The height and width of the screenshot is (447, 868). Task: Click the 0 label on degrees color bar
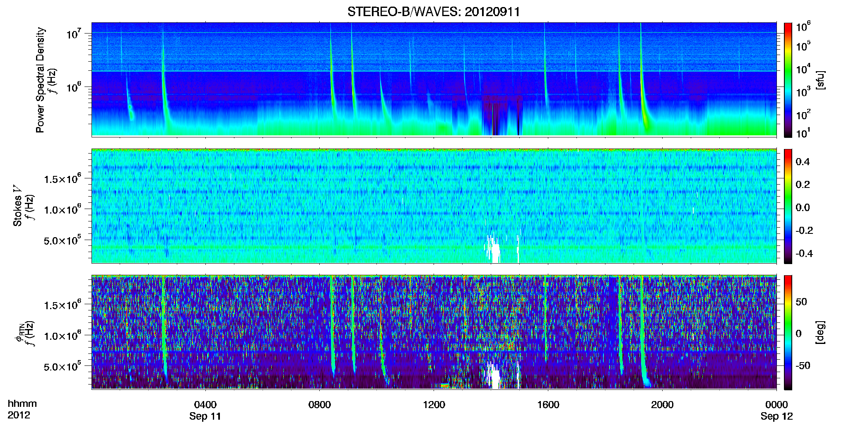(798, 333)
